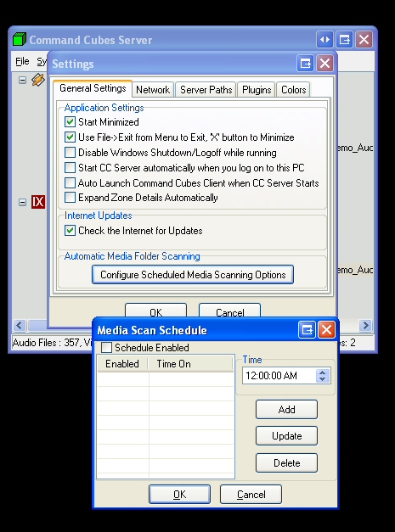395x532 pixels.
Task: Click the restore icon in Media Scan Schedule title bar
Action: coord(307,330)
